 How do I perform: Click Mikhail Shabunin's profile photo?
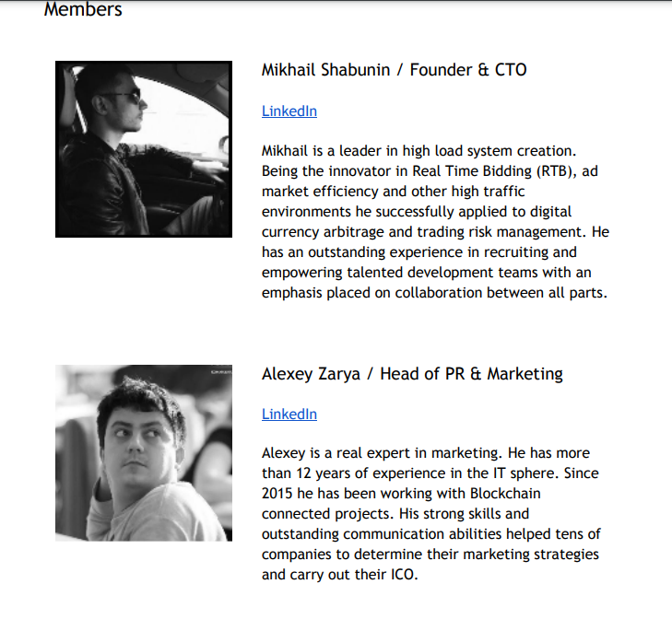point(144,149)
